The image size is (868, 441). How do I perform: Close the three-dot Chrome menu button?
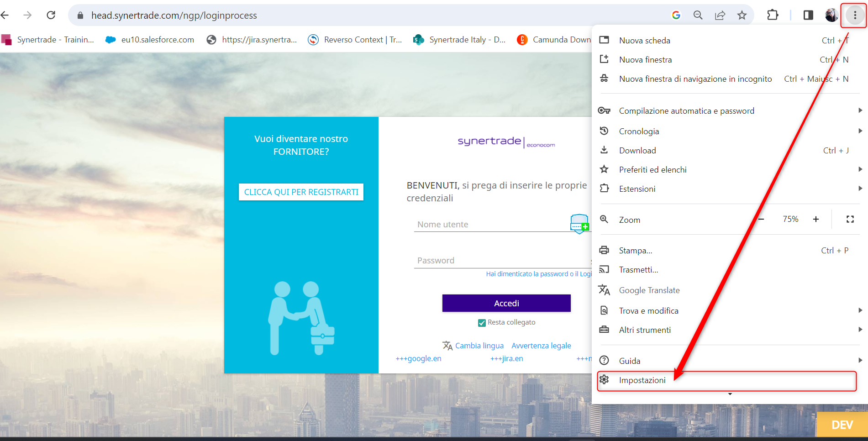(855, 16)
